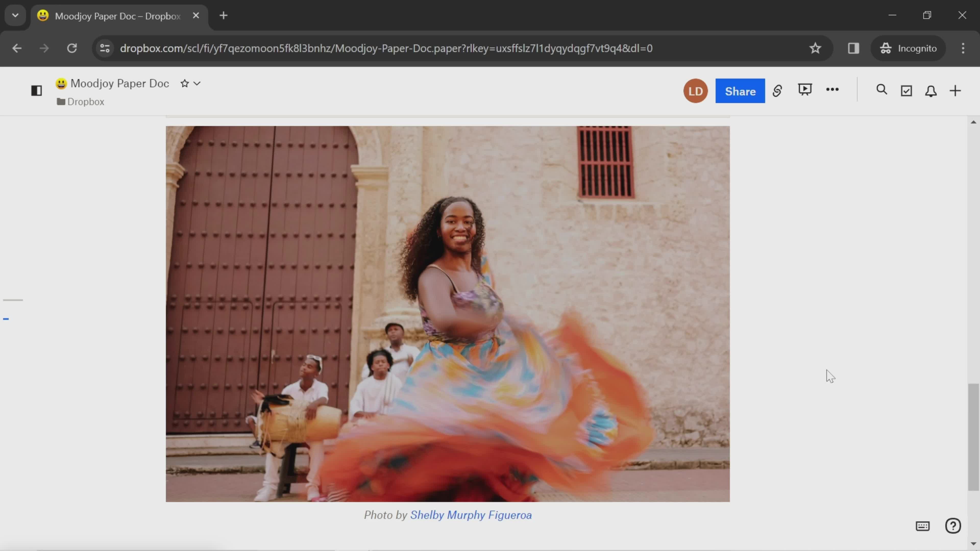Select the dancer photo

(448, 314)
